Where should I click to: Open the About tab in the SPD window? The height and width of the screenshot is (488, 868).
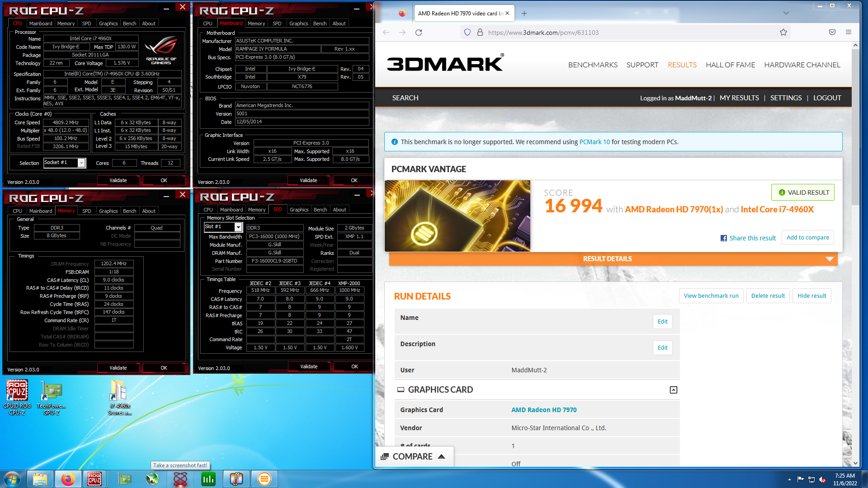coord(340,210)
